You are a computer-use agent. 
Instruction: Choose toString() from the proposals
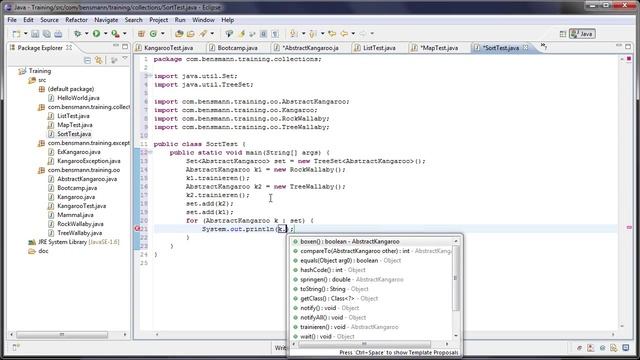pyautogui.click(x=372, y=289)
